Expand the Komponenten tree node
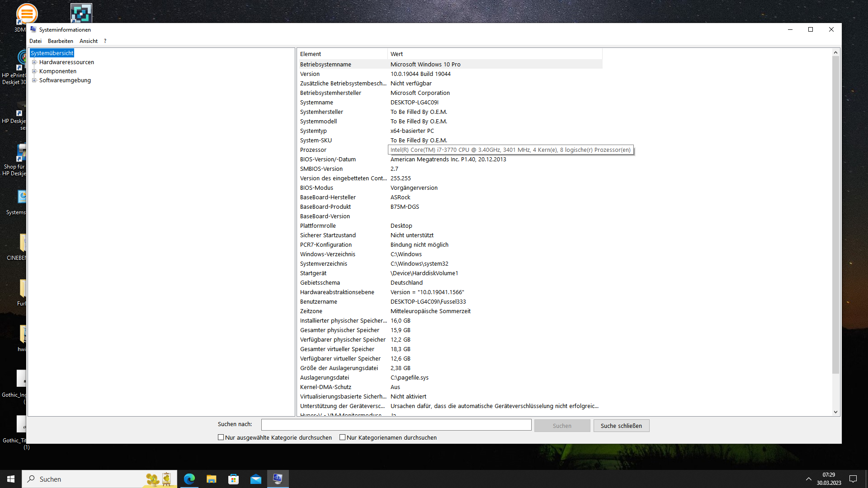Viewport: 868px width, 488px height. (34, 71)
